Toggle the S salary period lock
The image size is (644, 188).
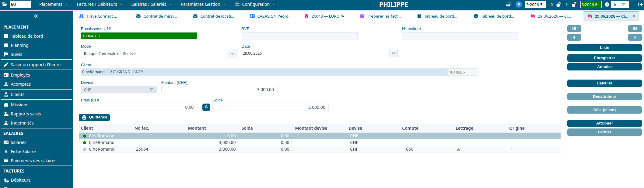pos(558,5)
